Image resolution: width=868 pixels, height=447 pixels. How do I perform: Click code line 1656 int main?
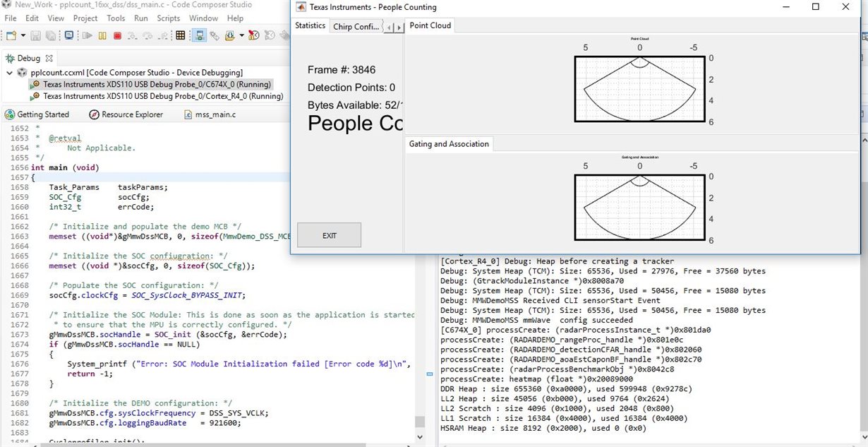(65, 167)
